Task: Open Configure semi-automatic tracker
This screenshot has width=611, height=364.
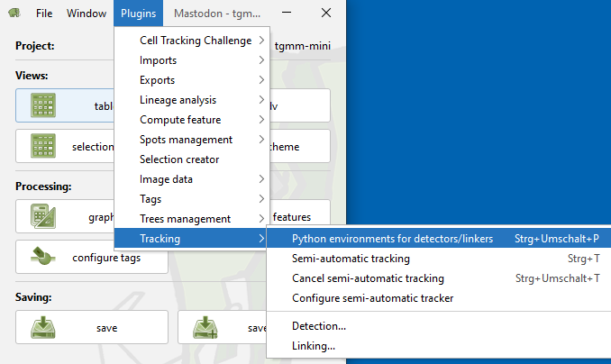Action: click(x=439, y=298)
